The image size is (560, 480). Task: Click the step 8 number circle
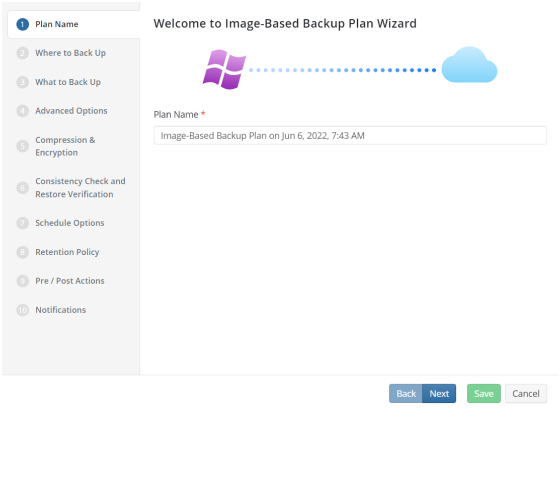click(x=22, y=252)
